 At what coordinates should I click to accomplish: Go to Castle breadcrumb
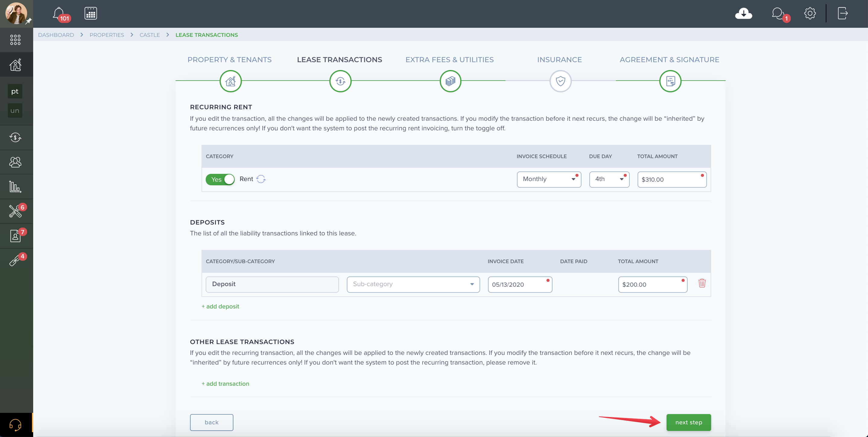[x=150, y=35]
